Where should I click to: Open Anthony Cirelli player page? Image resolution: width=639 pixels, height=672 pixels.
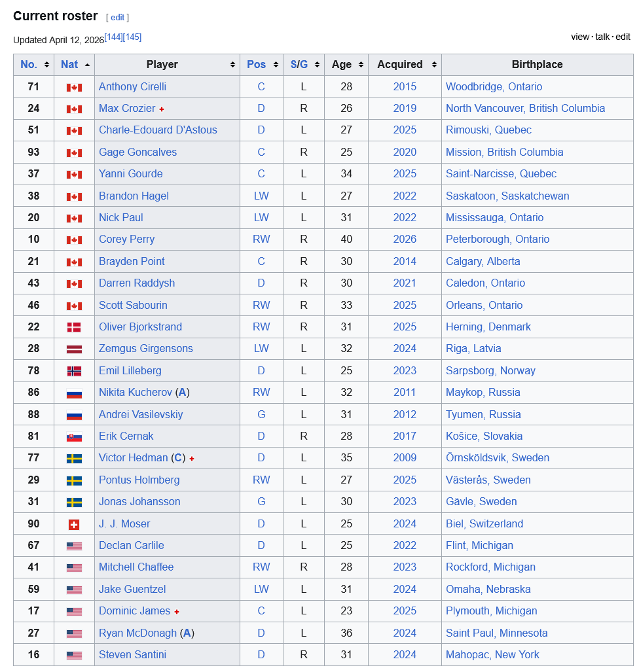[132, 86]
